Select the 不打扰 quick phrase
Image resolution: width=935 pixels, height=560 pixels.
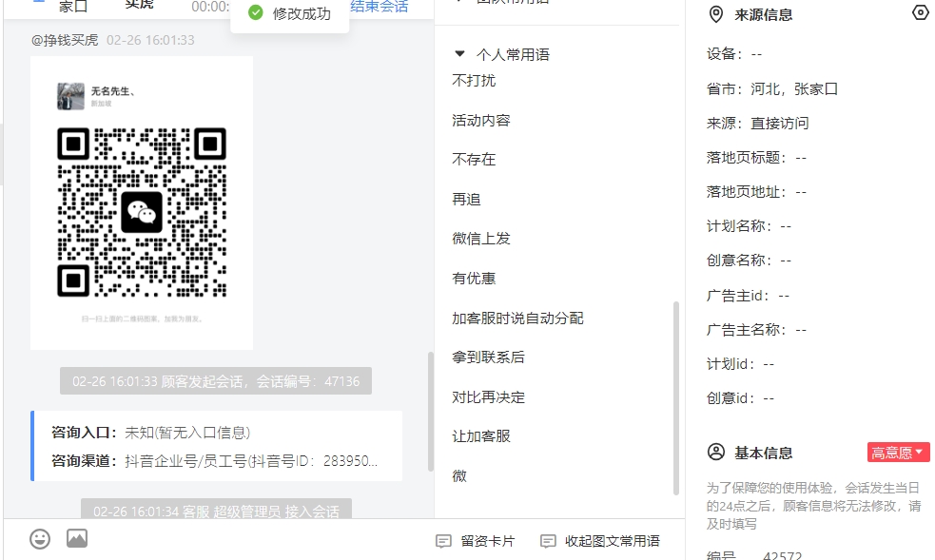click(x=474, y=81)
